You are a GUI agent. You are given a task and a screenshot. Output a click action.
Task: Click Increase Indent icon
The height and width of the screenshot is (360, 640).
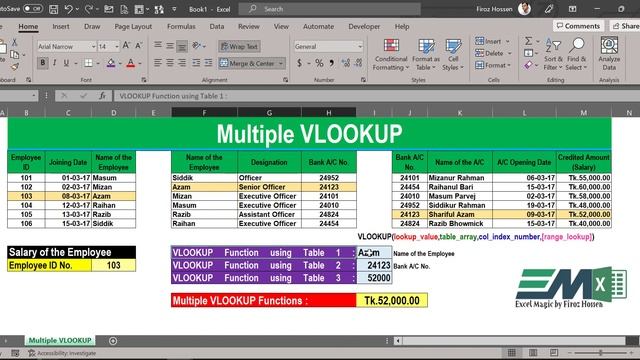pos(208,63)
